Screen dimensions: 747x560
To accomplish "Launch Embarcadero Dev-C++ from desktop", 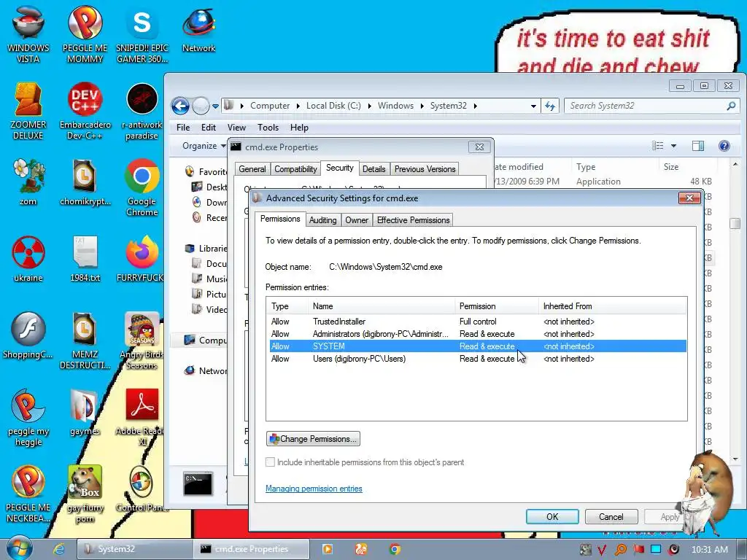I will click(85, 111).
